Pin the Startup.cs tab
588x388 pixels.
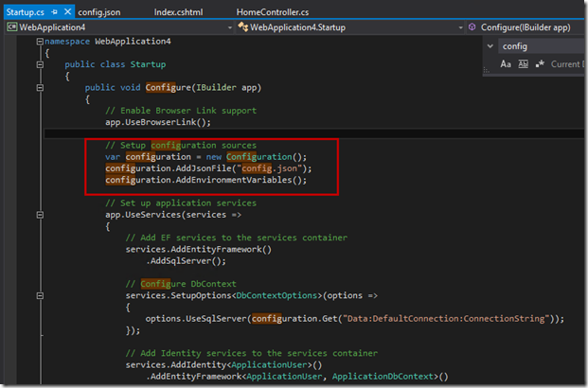[x=55, y=12]
